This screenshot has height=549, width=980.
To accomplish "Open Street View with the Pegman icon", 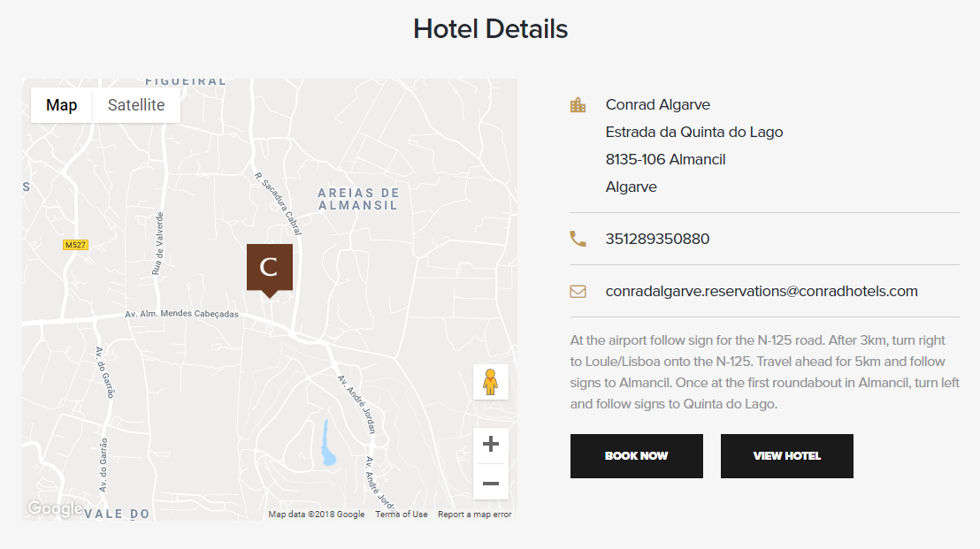I will [491, 382].
